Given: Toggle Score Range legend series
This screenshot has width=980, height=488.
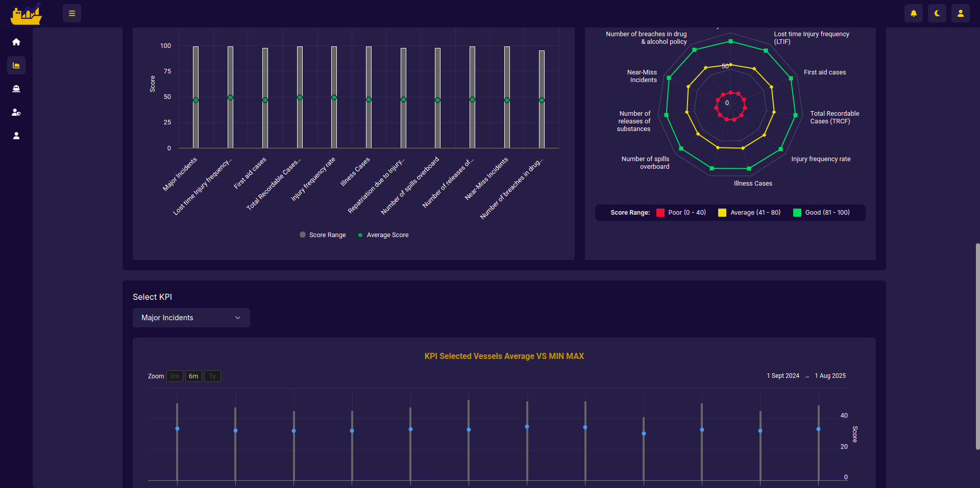Looking at the screenshot, I should (323, 235).
